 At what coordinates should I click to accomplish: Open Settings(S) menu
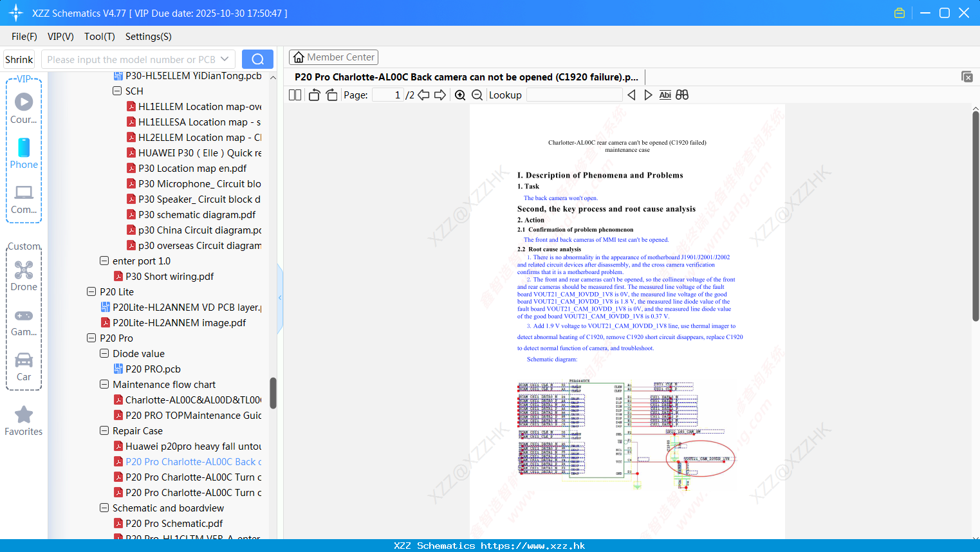tap(149, 37)
